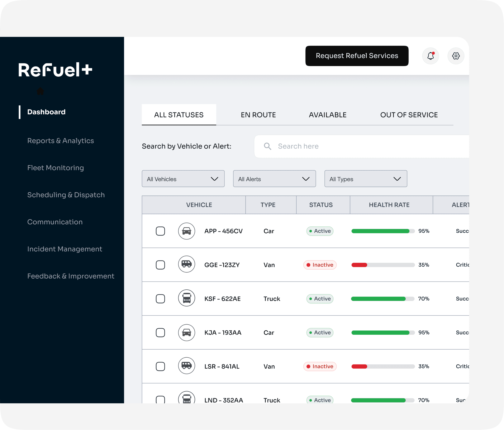Open the Communication section

click(x=55, y=222)
